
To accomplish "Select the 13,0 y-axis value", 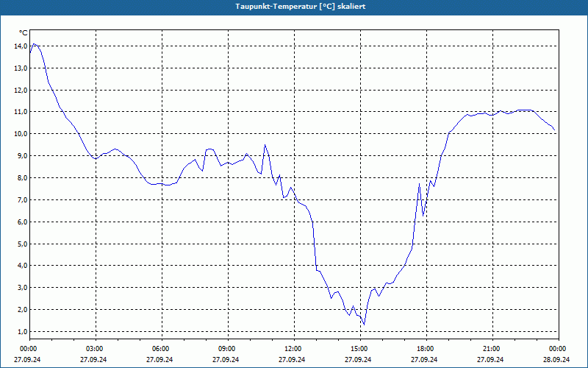I will [x=21, y=68].
